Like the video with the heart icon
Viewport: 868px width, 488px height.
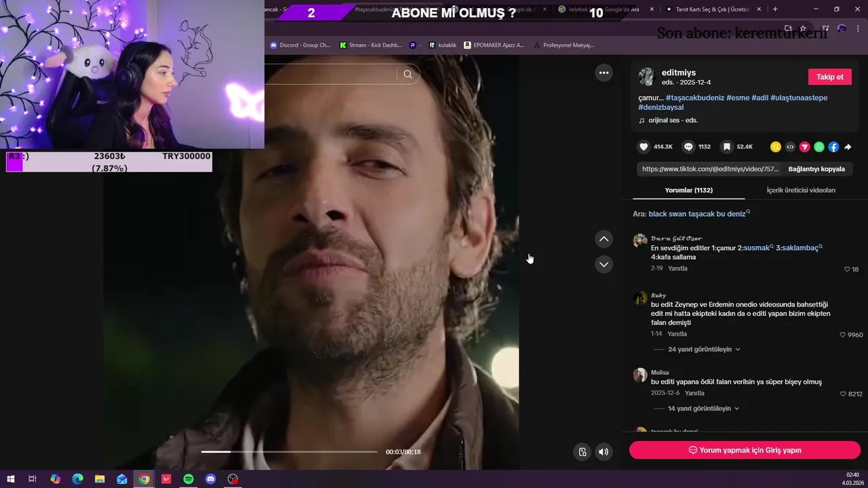(x=644, y=146)
